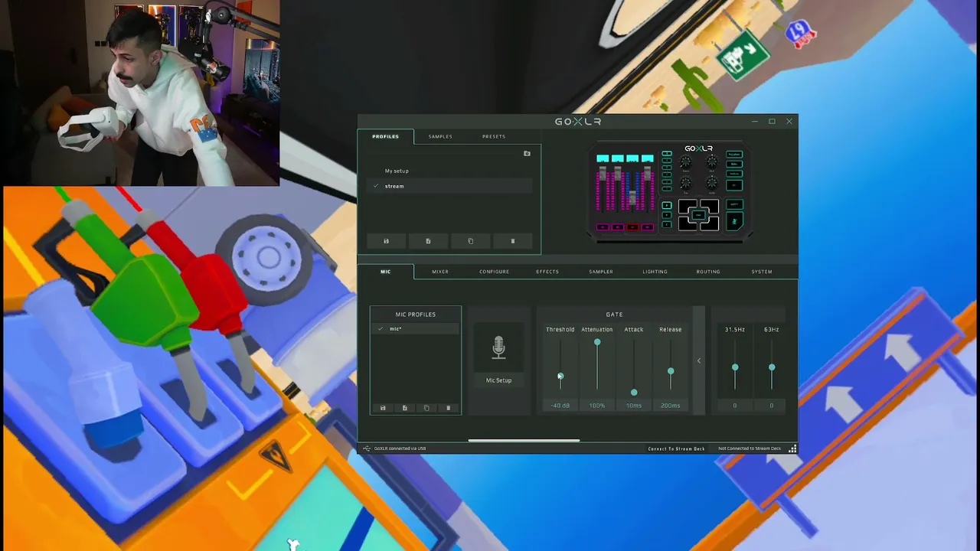The width and height of the screenshot is (980, 551).
Task: Switch to the Presets tab
Action: pyautogui.click(x=494, y=136)
